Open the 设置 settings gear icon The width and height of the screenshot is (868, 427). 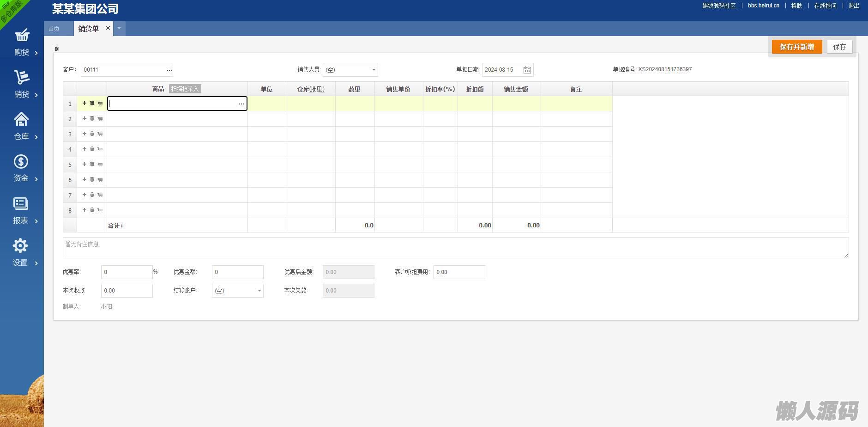pyautogui.click(x=20, y=246)
